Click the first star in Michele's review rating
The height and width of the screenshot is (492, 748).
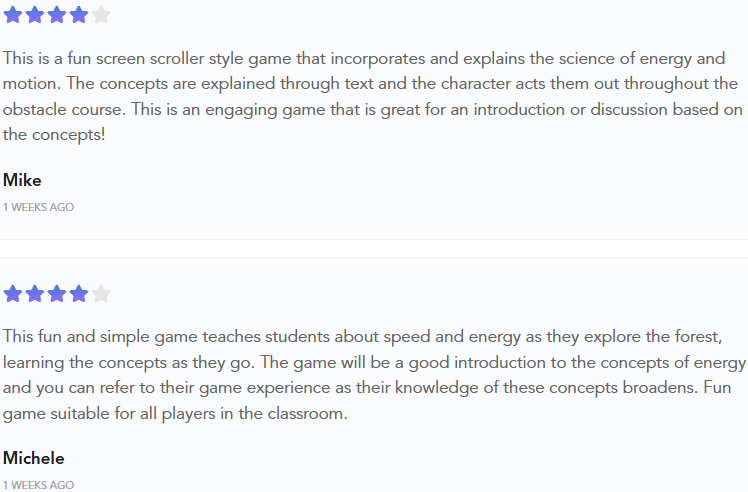coord(13,293)
